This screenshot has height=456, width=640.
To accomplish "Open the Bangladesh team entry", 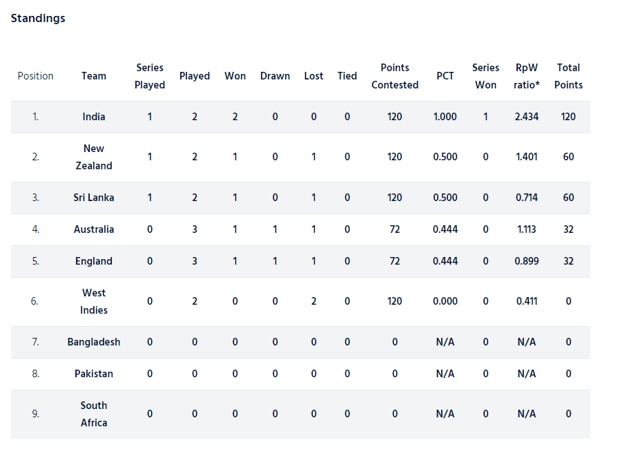I will point(93,342).
